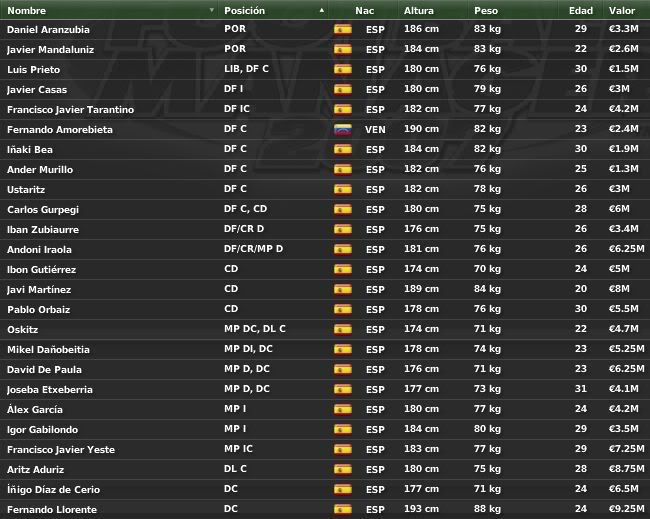Sort the table by Nombre header
This screenshot has width=650, height=519.
(27, 10)
